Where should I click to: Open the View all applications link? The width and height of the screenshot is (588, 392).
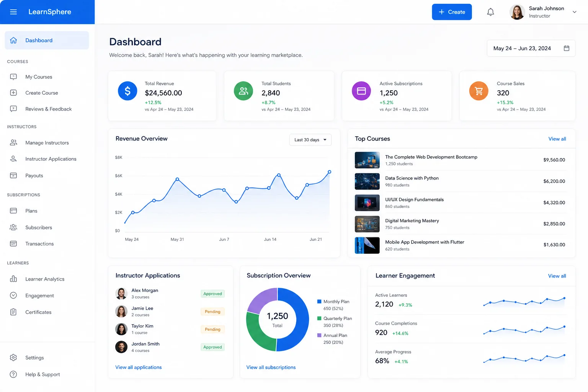(139, 367)
